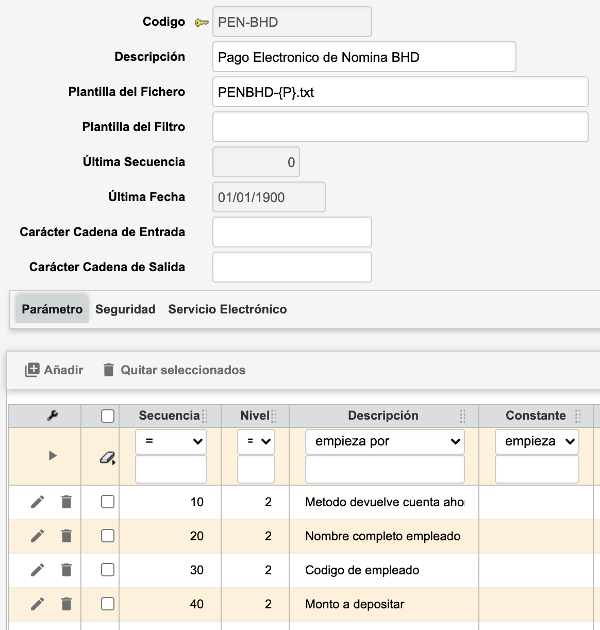Switch to the Seguridad tab
The image size is (600, 630).
pos(125,310)
